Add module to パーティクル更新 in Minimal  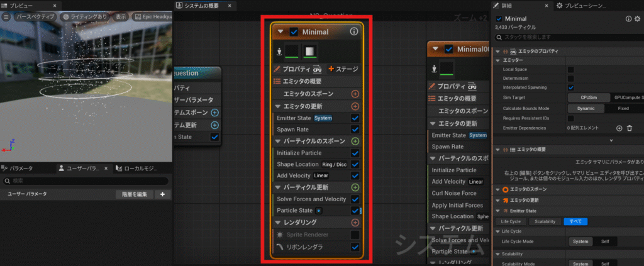coord(355,187)
